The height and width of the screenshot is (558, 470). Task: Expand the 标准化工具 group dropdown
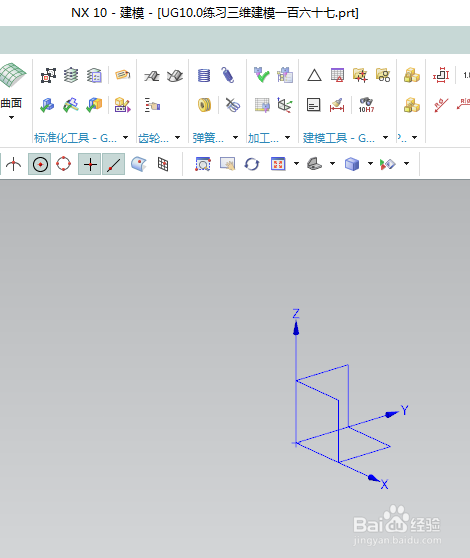(126, 137)
